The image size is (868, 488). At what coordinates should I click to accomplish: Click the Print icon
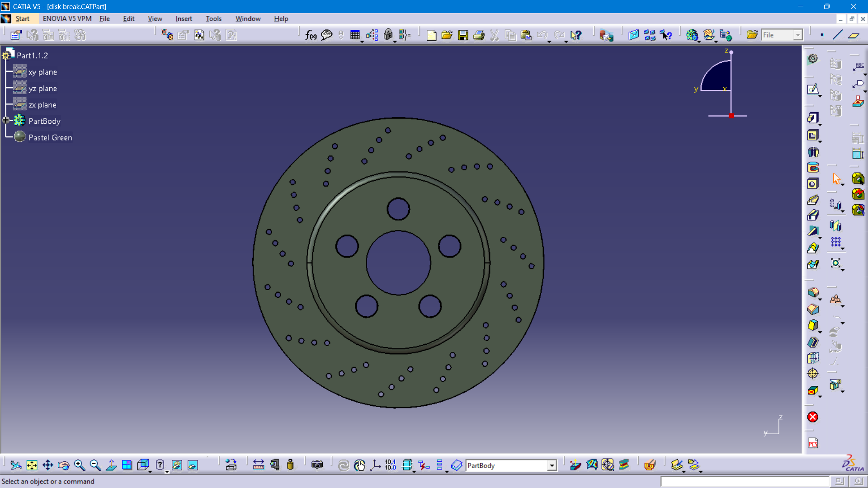pyautogui.click(x=478, y=35)
